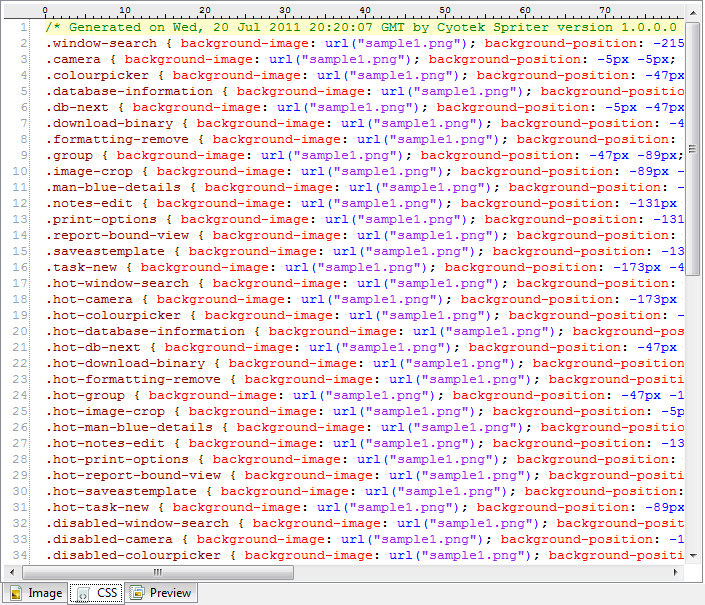Click the .hot-group selector
Viewport: 705px width, 605px height.
point(85,396)
